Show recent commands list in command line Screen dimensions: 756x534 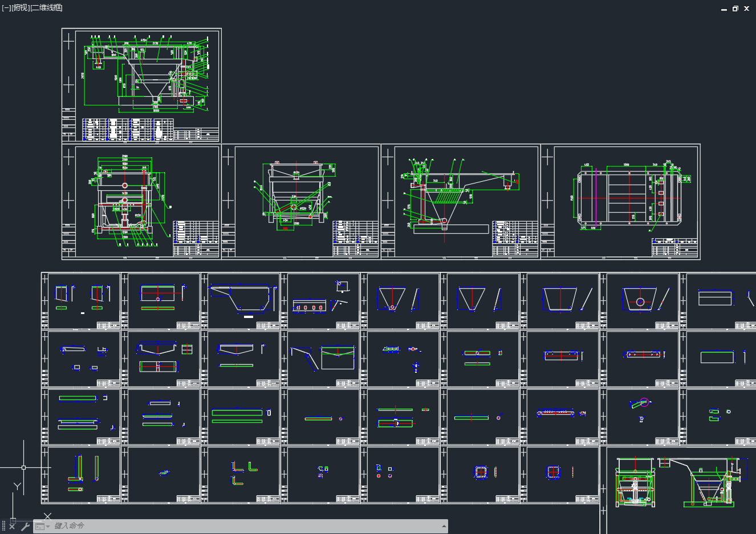(x=42, y=526)
